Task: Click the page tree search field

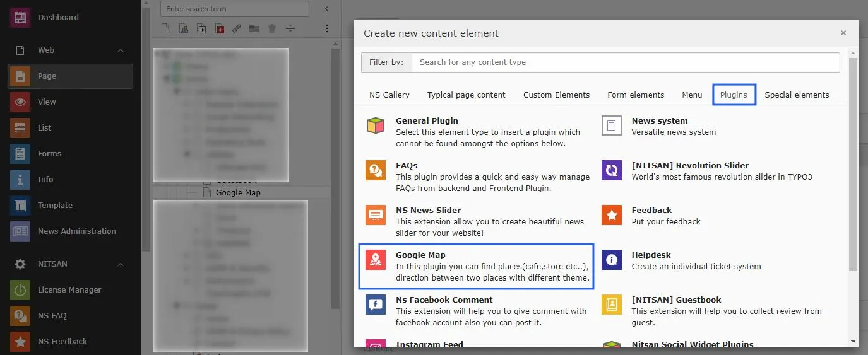Action: click(x=235, y=9)
